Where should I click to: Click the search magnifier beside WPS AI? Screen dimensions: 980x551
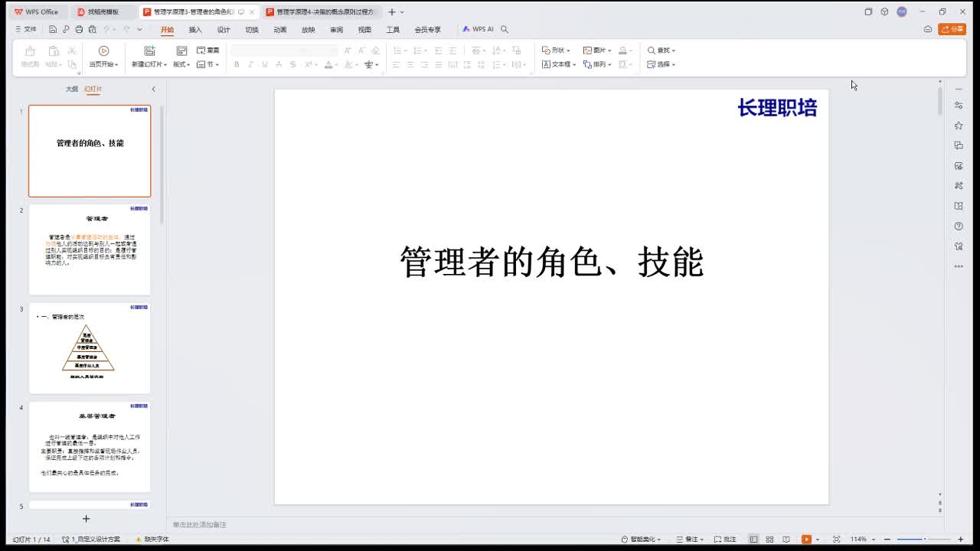pos(505,30)
